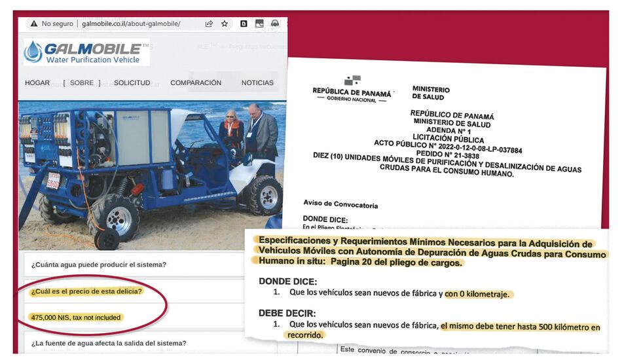Click the 'No seguro' label text
Screen dimensions: 622x364
coord(58,24)
